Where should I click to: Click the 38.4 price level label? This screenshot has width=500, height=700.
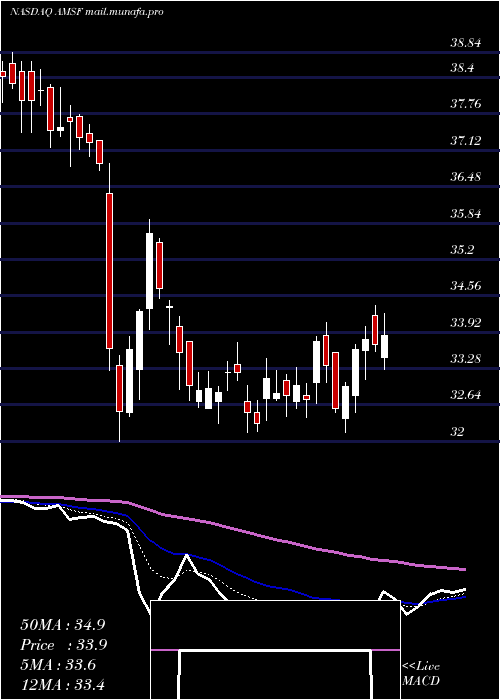click(x=462, y=68)
